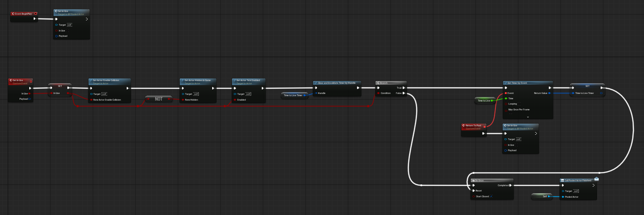Click the Return To Pool event delegate pin

click(483, 126)
